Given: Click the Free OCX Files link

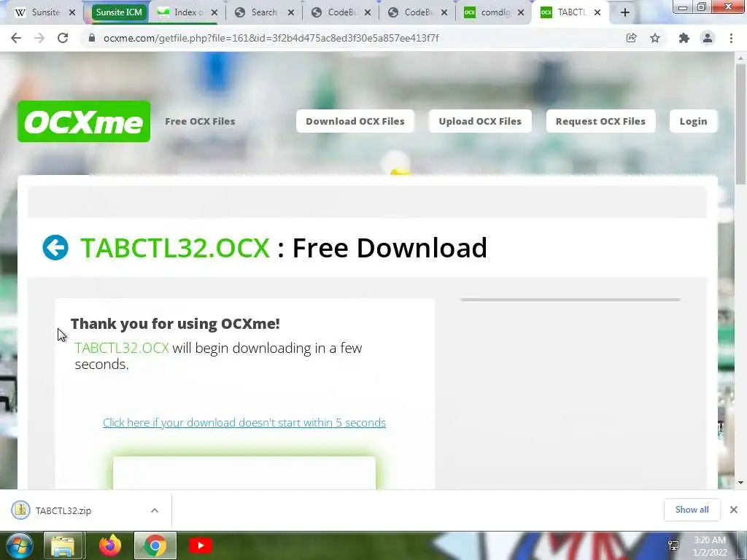Looking at the screenshot, I should point(200,122).
